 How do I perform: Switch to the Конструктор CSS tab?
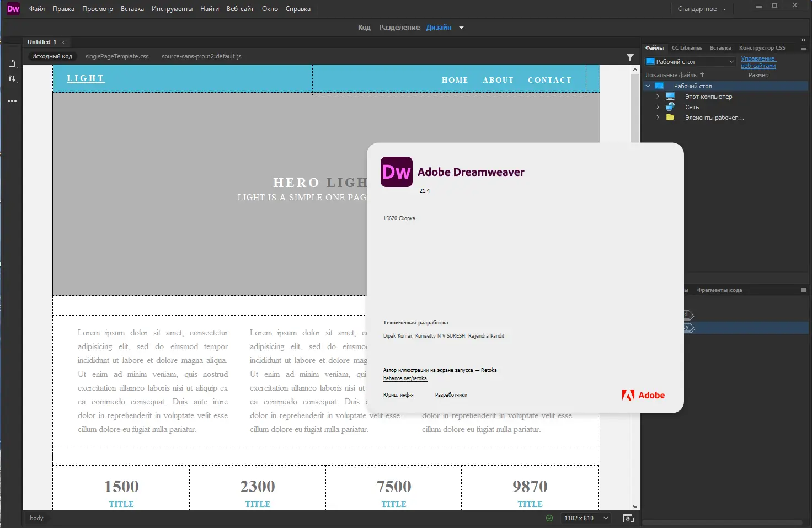762,48
